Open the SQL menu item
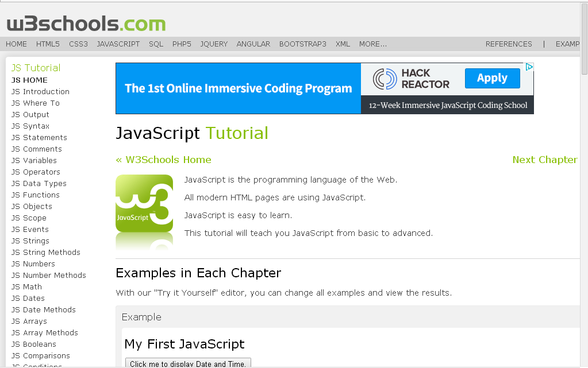The height and width of the screenshot is (368, 588). (x=156, y=44)
